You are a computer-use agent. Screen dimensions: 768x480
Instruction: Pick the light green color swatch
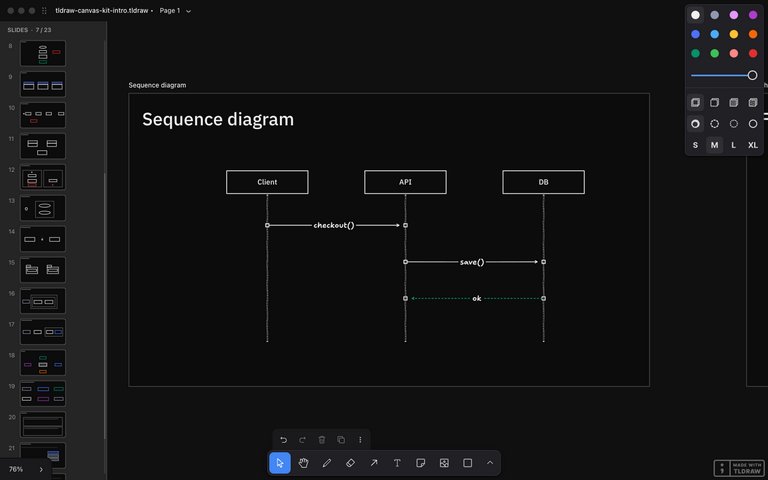point(715,53)
